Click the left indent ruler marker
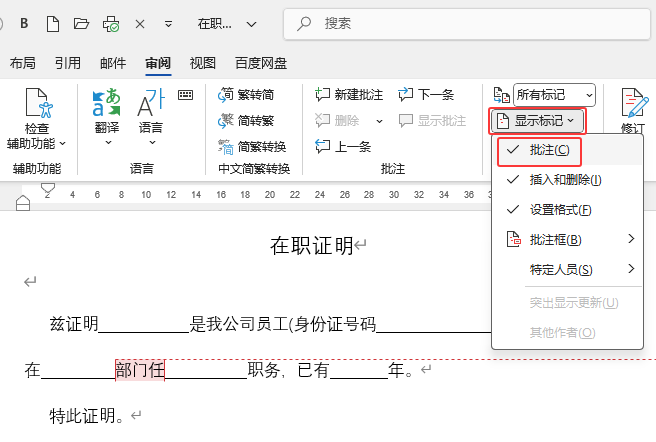 tap(23, 203)
